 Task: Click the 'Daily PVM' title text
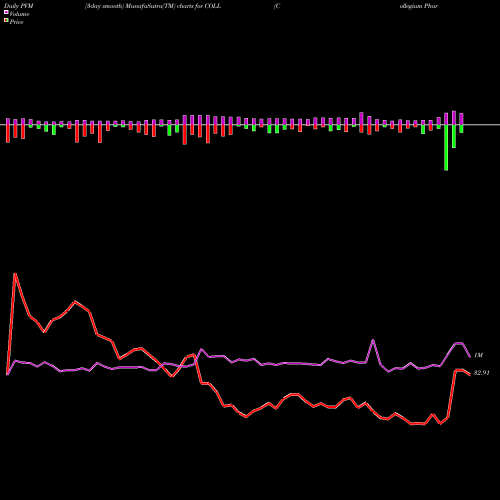20,6
